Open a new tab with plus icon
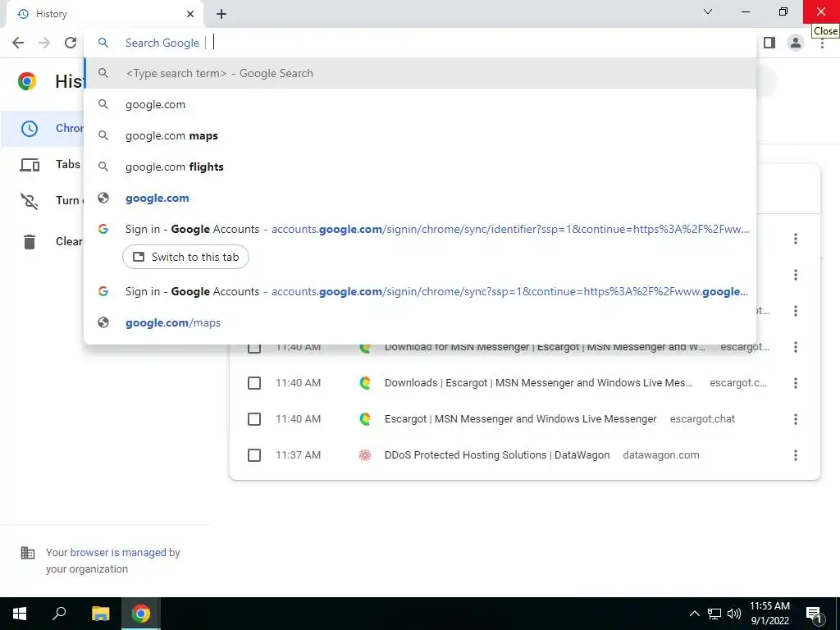Viewport: 840px width, 630px height. tap(221, 14)
